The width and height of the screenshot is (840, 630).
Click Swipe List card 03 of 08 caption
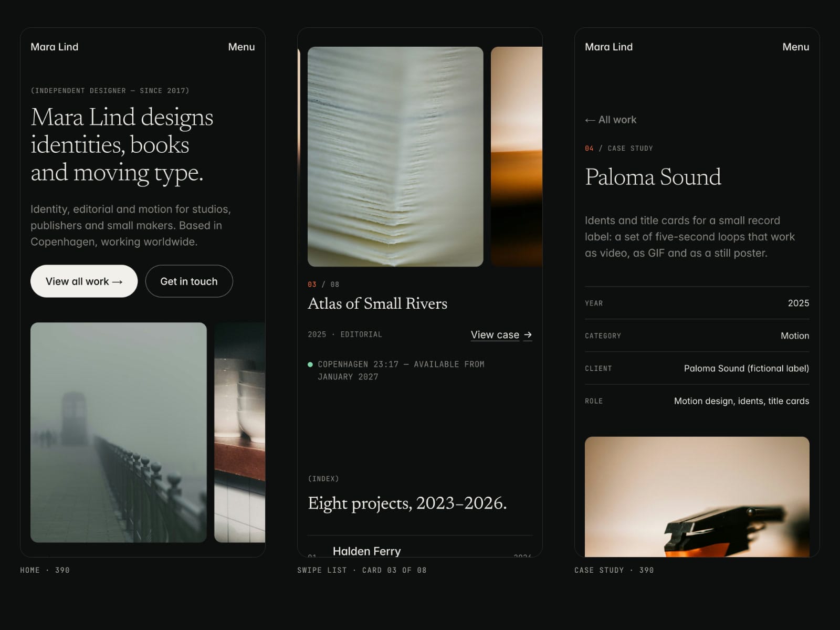tap(362, 570)
